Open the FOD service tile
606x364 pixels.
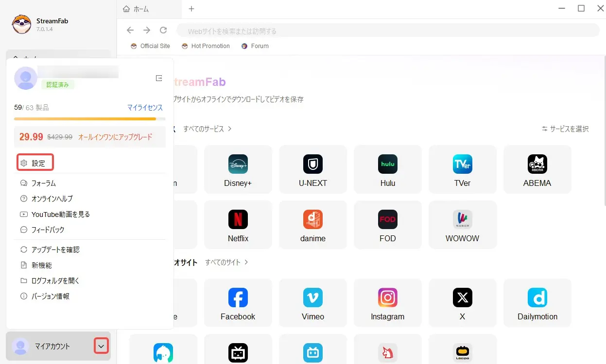[x=388, y=224]
